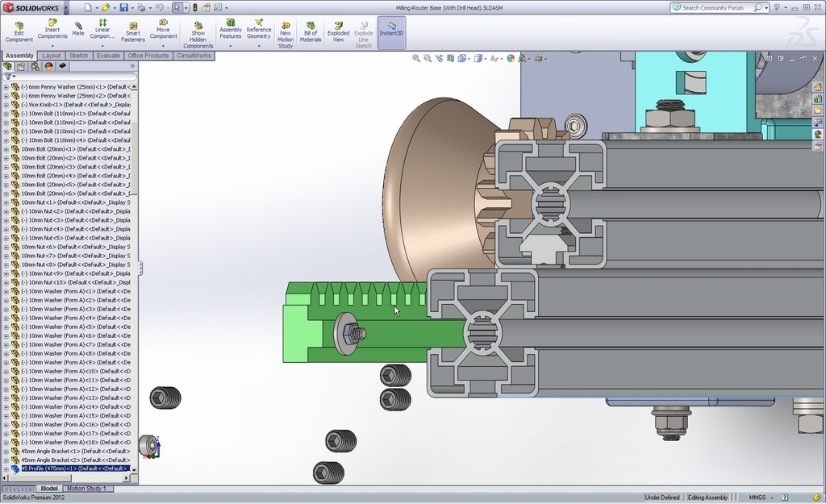Switch to the Evaluate tab

tap(108, 56)
